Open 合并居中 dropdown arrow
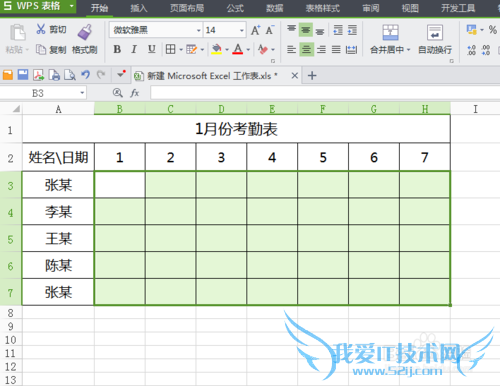 [x=409, y=50]
